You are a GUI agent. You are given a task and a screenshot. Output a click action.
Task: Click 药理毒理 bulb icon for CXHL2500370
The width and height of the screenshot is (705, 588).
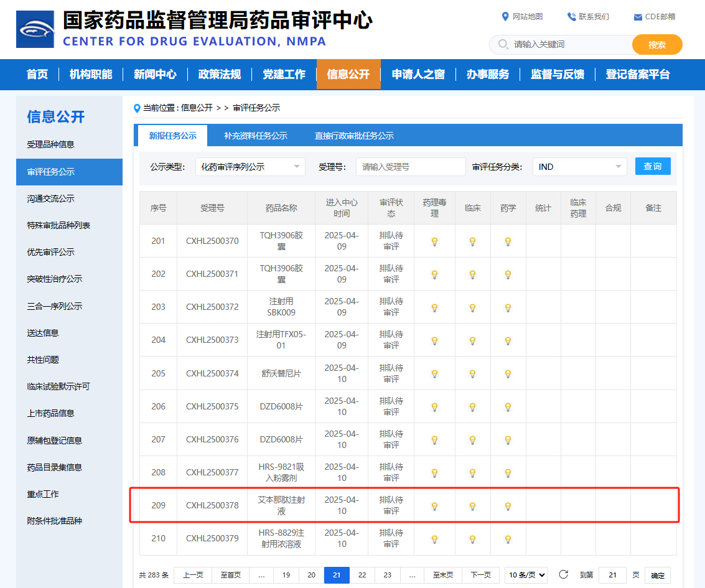pyautogui.click(x=434, y=241)
